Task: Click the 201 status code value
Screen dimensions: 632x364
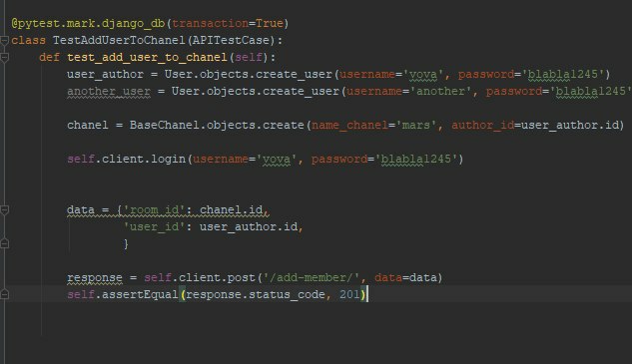Action: click(349, 294)
